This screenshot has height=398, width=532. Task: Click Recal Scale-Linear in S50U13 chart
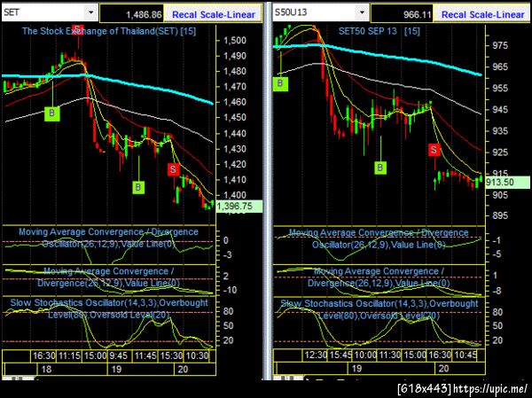pyautogui.click(x=482, y=14)
